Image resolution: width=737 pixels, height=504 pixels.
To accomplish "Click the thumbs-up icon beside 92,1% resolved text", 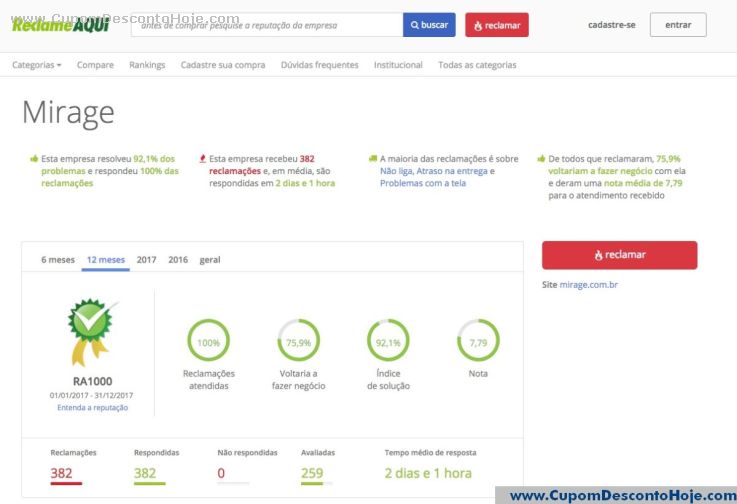I will click(34, 158).
